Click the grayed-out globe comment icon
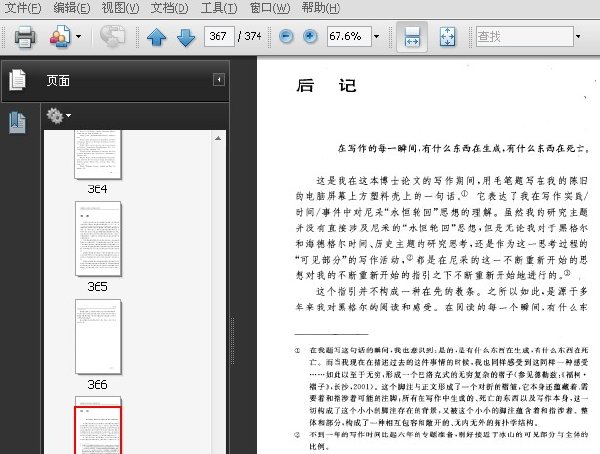600x454 pixels. click(112, 37)
